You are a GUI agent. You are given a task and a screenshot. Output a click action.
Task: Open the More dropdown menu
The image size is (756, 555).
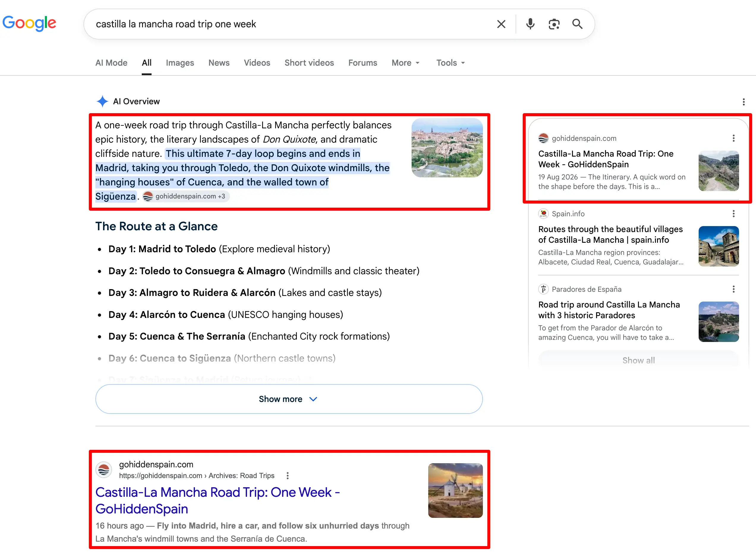coord(406,63)
